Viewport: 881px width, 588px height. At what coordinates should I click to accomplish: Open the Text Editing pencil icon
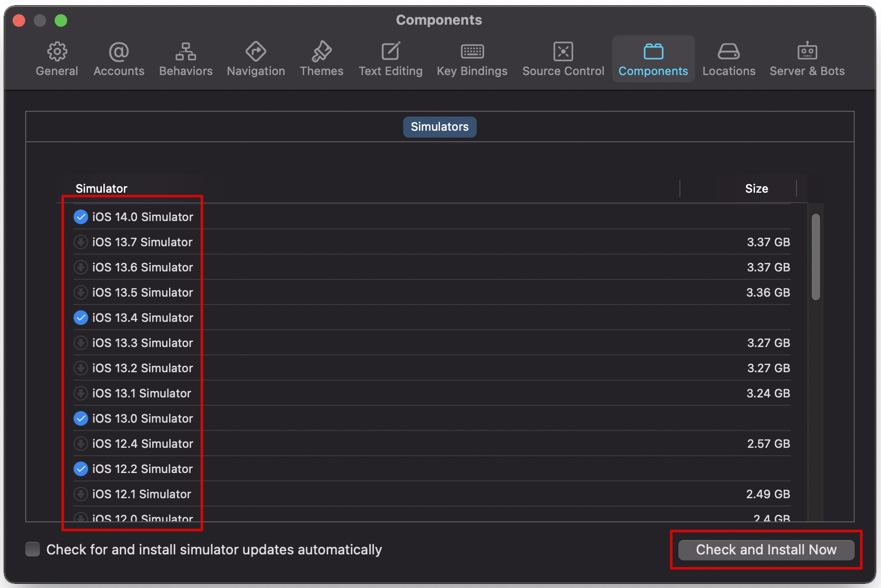point(391,51)
